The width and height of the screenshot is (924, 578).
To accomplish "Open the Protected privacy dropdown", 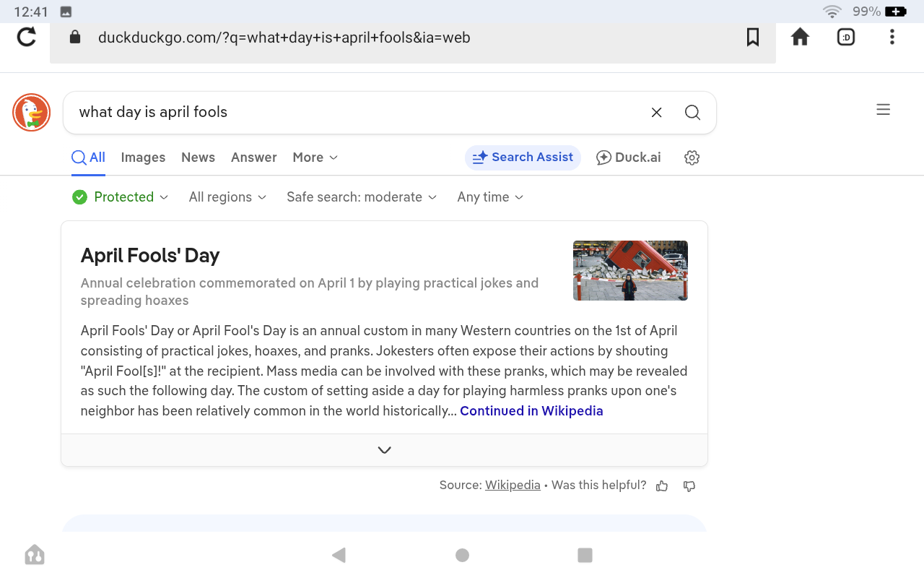I will [x=121, y=197].
